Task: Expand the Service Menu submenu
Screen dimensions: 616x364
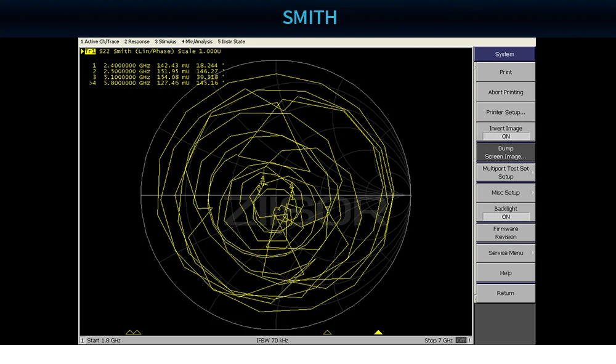Action: 505,253
